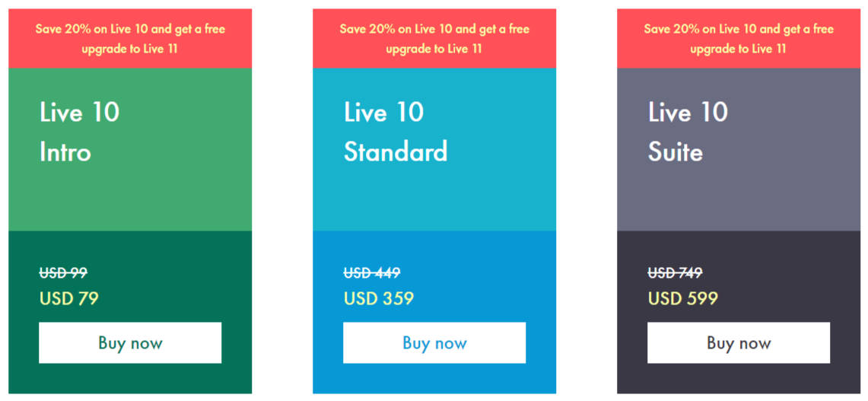Click the red promo banner above Intro
868x401 pixels.
tap(130, 39)
